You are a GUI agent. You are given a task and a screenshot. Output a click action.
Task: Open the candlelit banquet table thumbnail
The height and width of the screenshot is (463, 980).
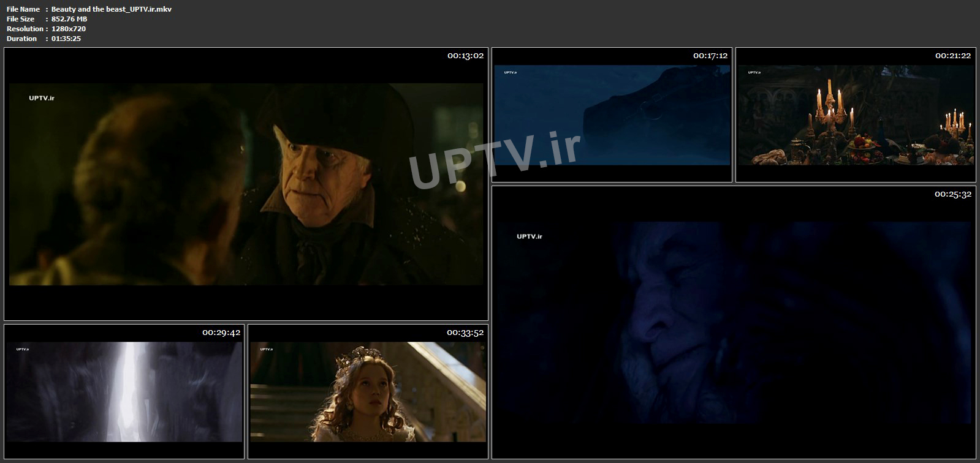point(855,115)
